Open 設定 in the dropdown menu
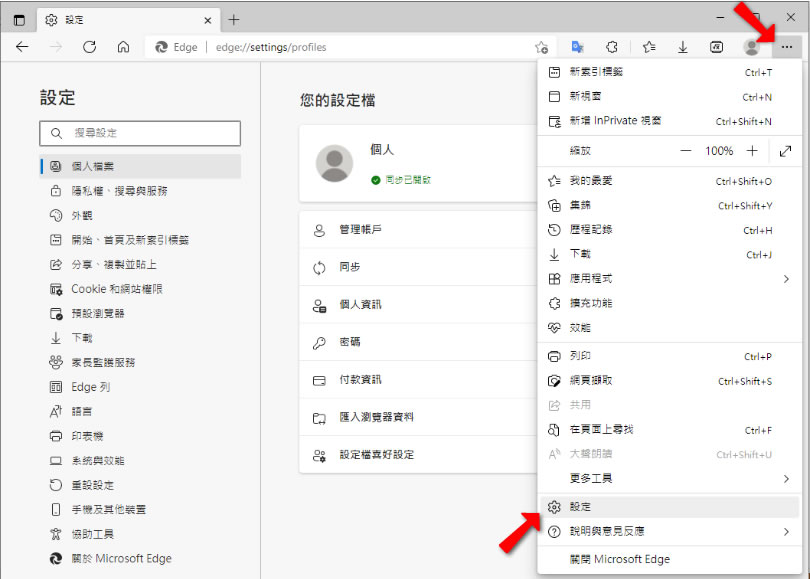The width and height of the screenshot is (810, 579). pyautogui.click(x=669, y=507)
